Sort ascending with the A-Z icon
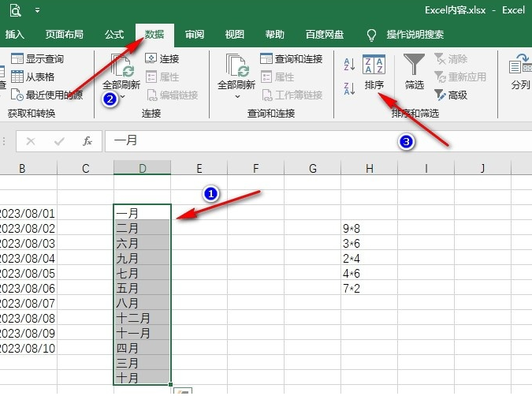The width and height of the screenshot is (532, 396). pos(349,64)
